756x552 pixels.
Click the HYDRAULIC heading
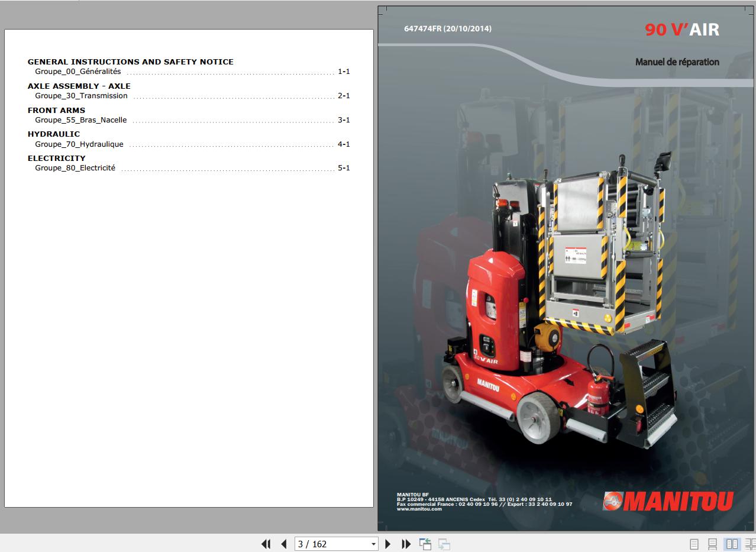click(x=54, y=134)
